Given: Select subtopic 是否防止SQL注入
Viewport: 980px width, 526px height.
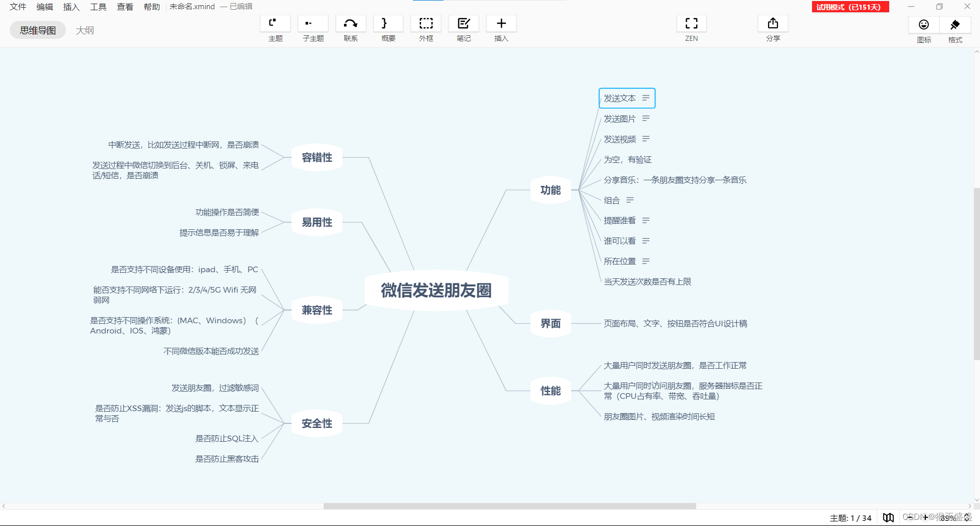Looking at the screenshot, I should point(227,438).
